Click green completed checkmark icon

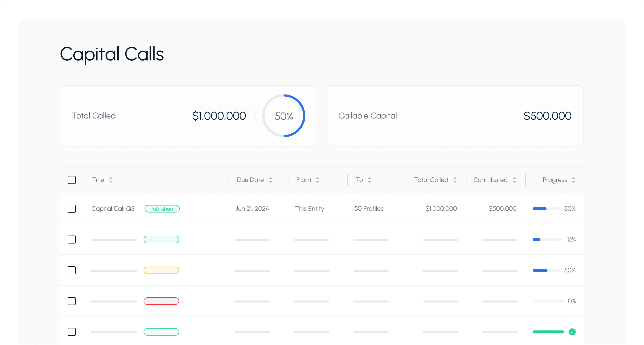coord(572,332)
